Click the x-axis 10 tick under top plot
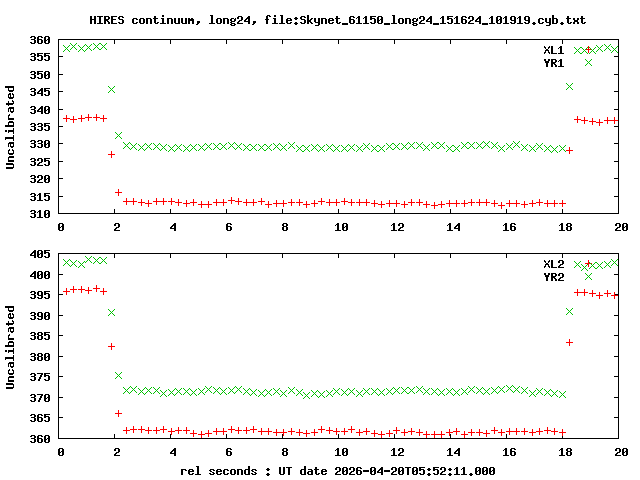Viewport: 640px width, 480px height. [341, 227]
